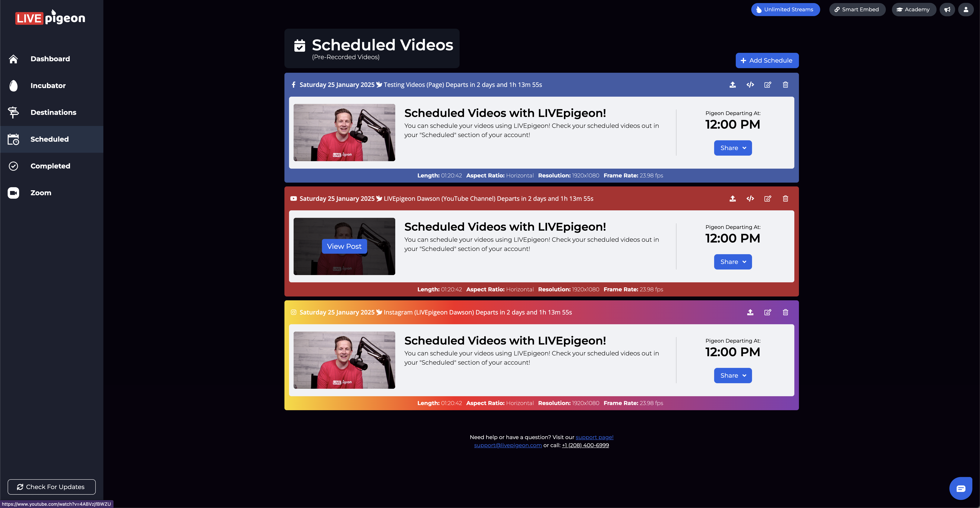The image size is (980, 508).
Task: Go to Dashboard in sidebar
Action: [x=50, y=59]
